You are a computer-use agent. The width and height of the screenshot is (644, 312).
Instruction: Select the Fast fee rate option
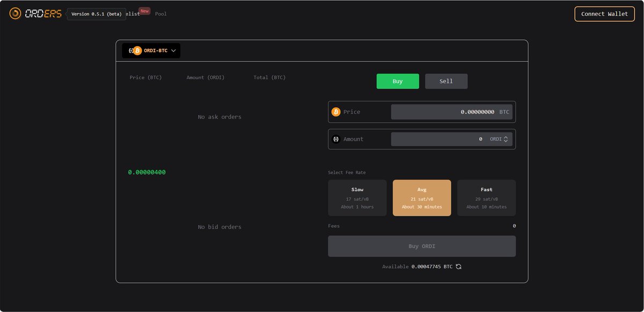point(486,197)
